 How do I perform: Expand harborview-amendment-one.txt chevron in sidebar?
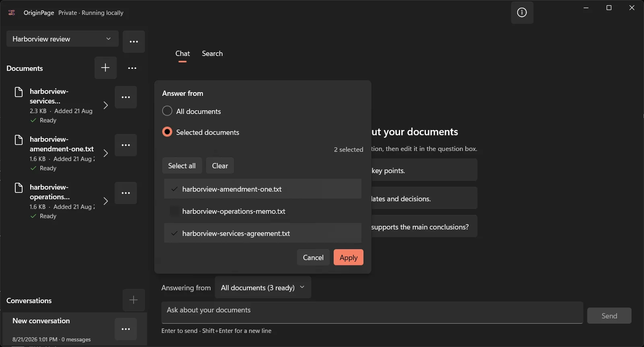[x=105, y=153]
